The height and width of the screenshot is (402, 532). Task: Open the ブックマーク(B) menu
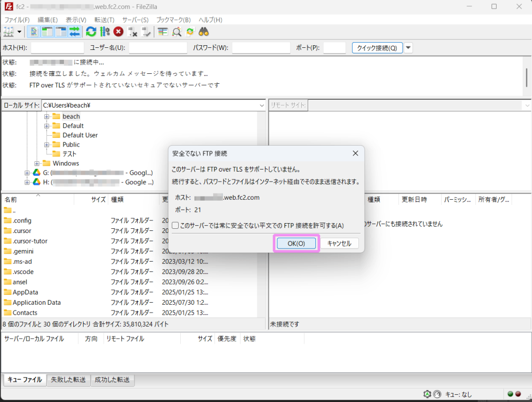point(174,20)
